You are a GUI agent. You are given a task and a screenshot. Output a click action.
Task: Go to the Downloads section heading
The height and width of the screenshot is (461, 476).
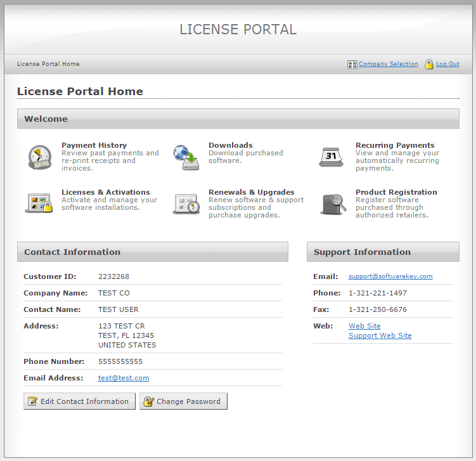click(231, 145)
